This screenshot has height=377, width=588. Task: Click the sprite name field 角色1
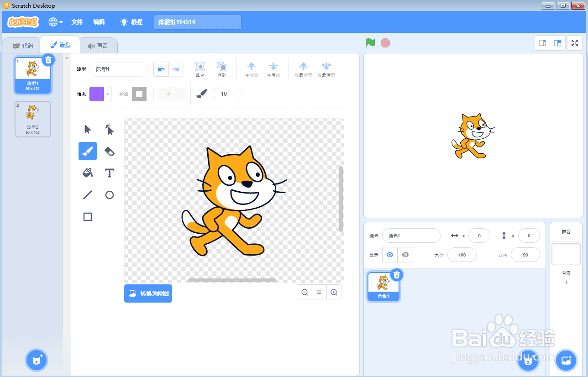[411, 236]
